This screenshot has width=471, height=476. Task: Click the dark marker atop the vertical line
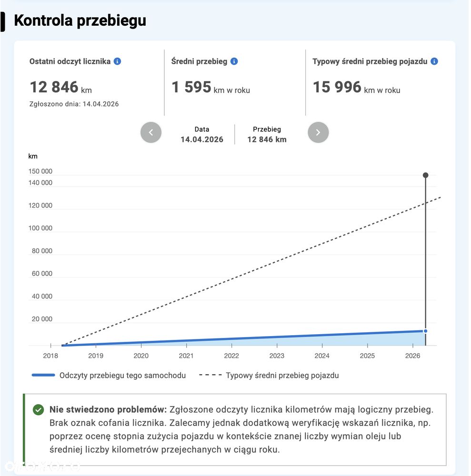(425, 175)
